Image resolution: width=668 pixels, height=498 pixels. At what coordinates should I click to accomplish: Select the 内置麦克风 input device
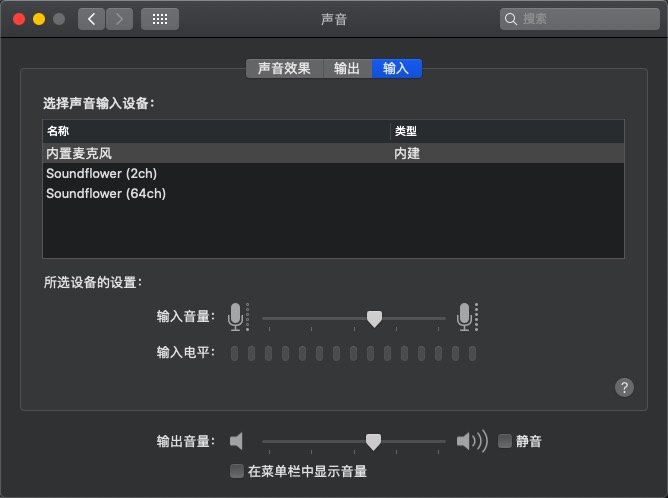tap(334, 153)
